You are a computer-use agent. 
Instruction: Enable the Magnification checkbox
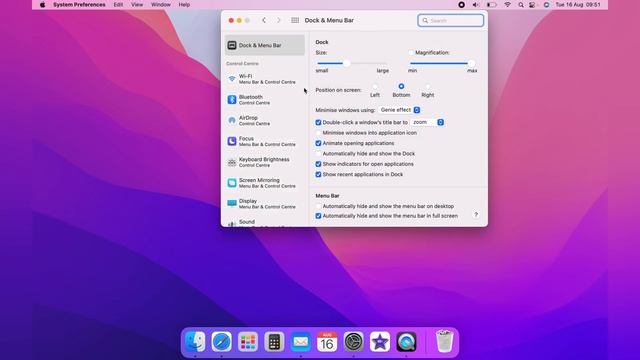[411, 53]
